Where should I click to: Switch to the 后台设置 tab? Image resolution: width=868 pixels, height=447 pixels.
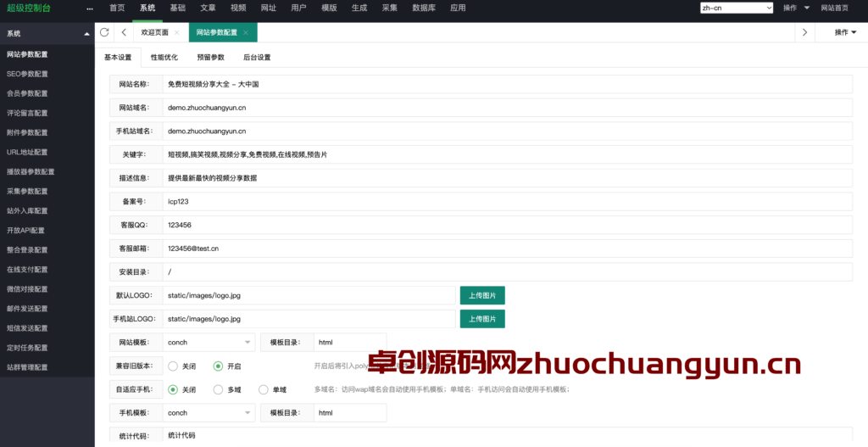click(257, 57)
